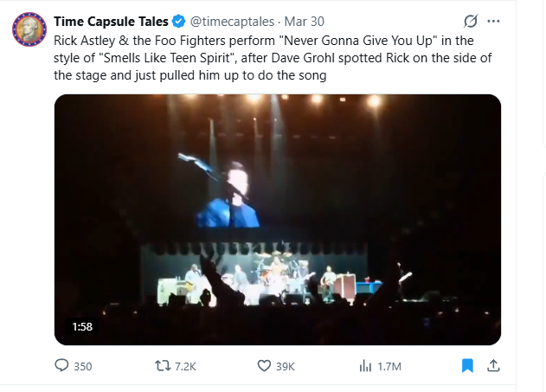Open the repost arrows menu
The height and width of the screenshot is (392, 546).
pos(162,366)
